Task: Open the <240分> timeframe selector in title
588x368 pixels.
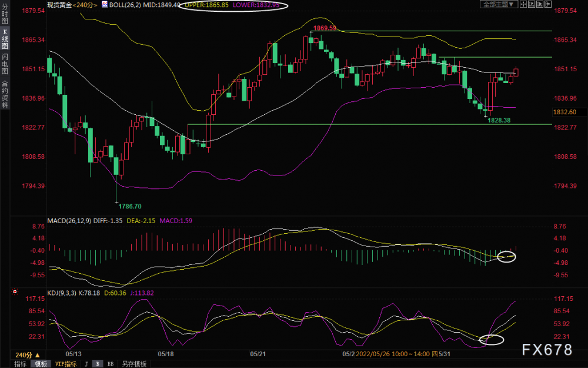Action: 85,5
